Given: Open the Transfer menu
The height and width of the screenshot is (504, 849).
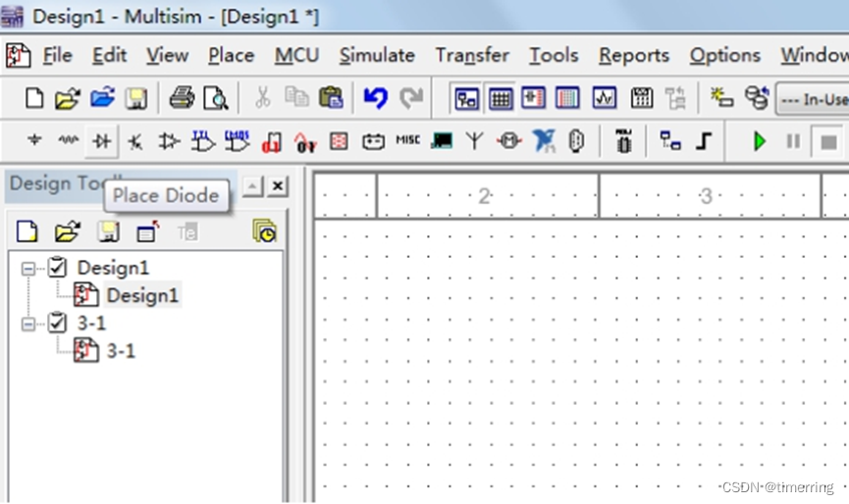Looking at the screenshot, I should [x=472, y=55].
